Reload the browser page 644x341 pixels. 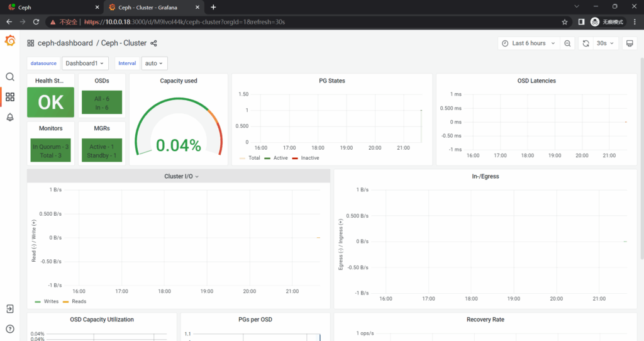pos(36,22)
